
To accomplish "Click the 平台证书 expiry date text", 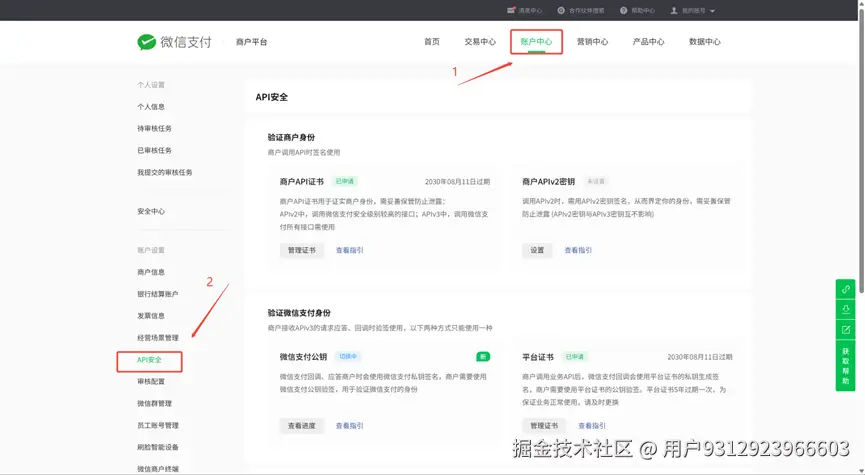I will click(700, 357).
